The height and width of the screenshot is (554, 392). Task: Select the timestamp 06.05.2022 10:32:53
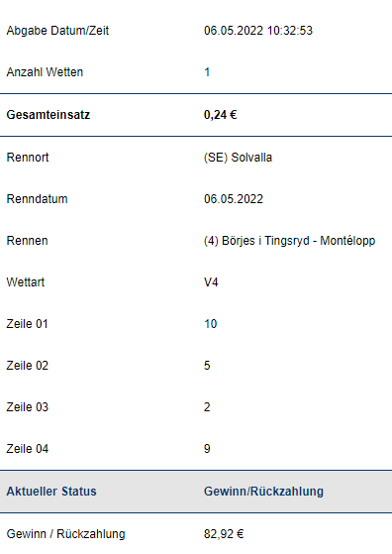(258, 31)
